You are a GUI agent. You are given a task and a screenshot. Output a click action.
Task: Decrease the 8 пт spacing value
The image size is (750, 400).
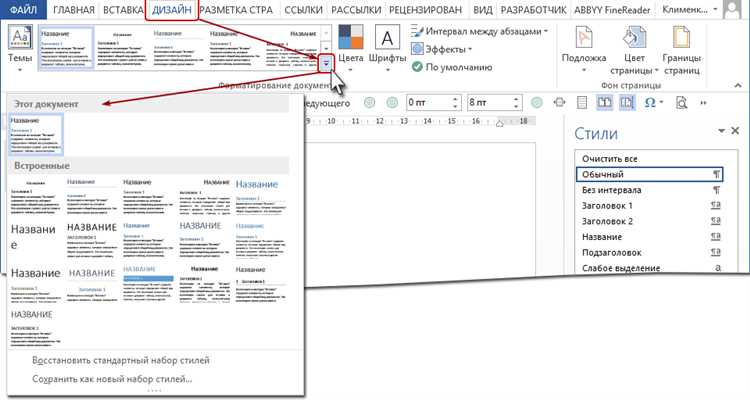516,106
